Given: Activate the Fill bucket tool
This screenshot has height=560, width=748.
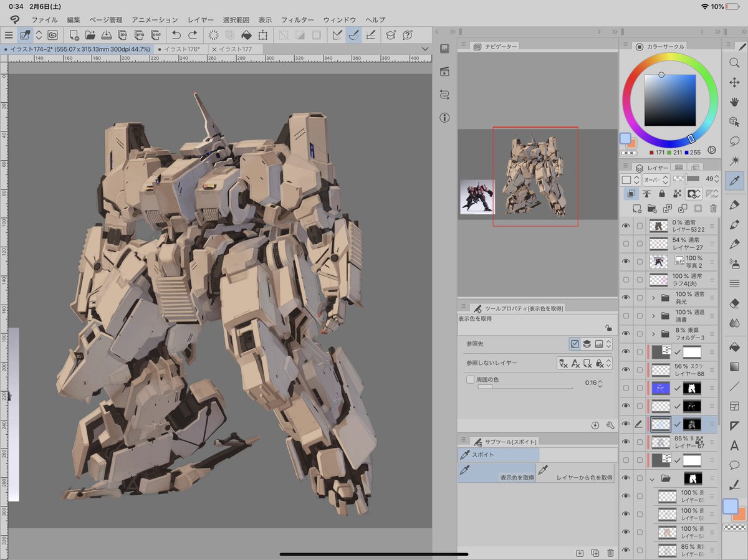Looking at the screenshot, I should point(734,346).
